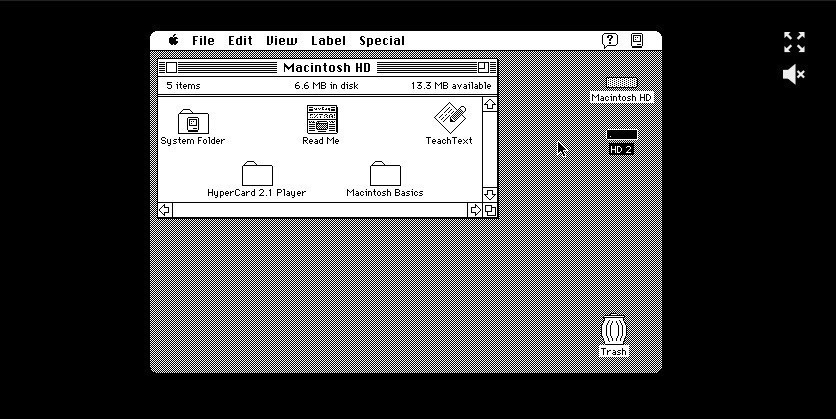Open the File menu
The height and width of the screenshot is (419, 836).
203,41
